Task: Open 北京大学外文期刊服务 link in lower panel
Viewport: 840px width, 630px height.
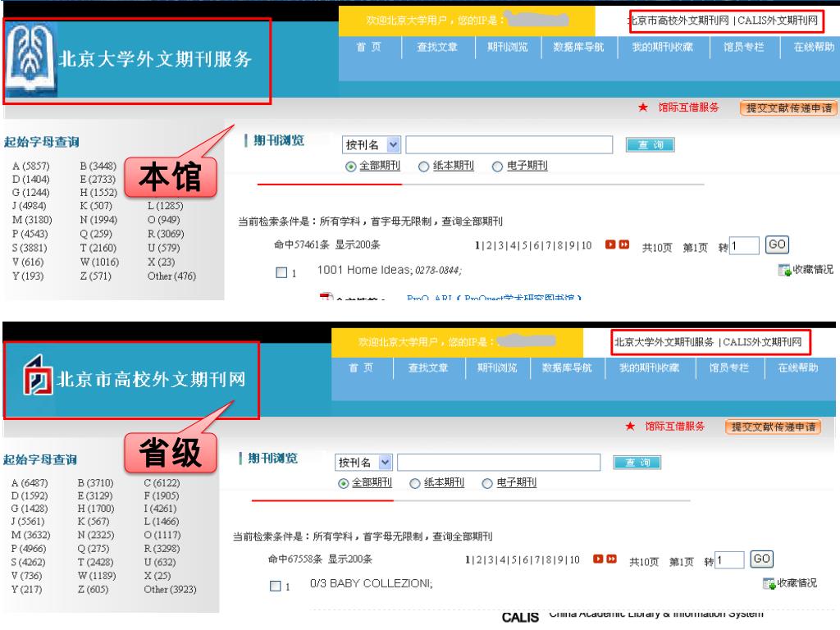Action: point(664,342)
